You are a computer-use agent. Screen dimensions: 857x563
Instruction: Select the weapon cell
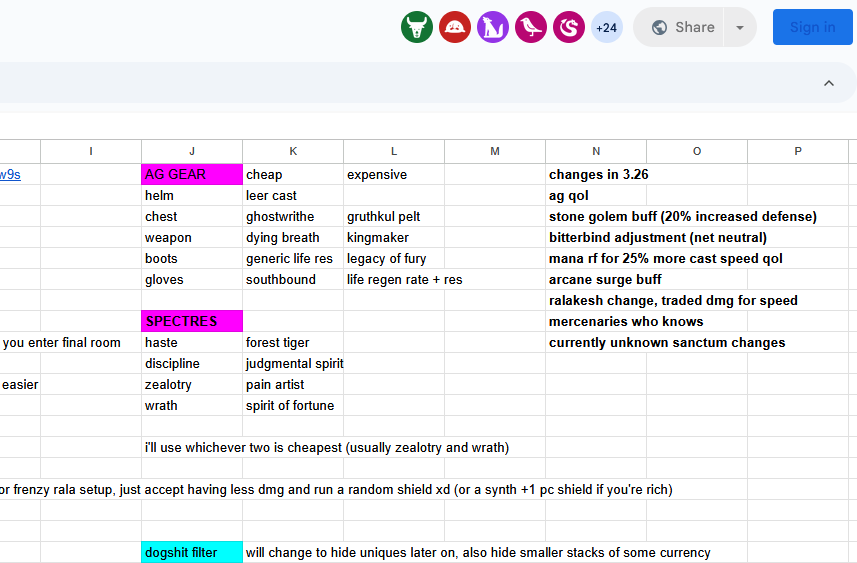tap(192, 238)
